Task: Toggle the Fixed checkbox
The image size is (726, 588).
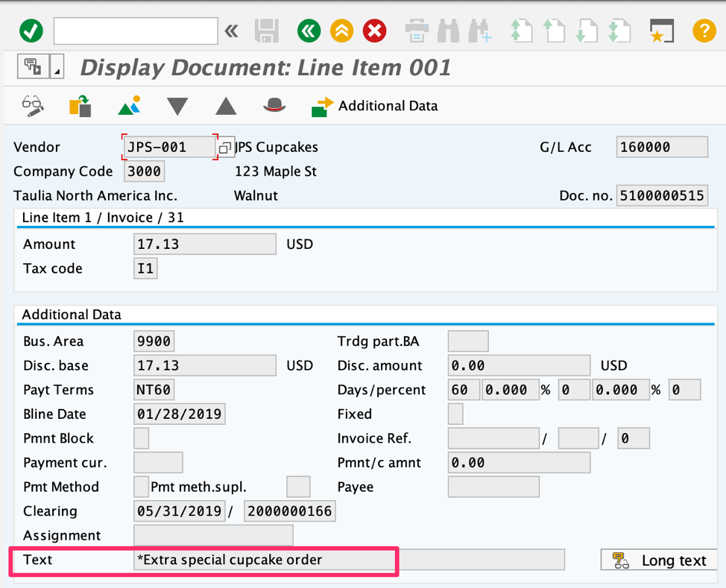Action: click(455, 414)
